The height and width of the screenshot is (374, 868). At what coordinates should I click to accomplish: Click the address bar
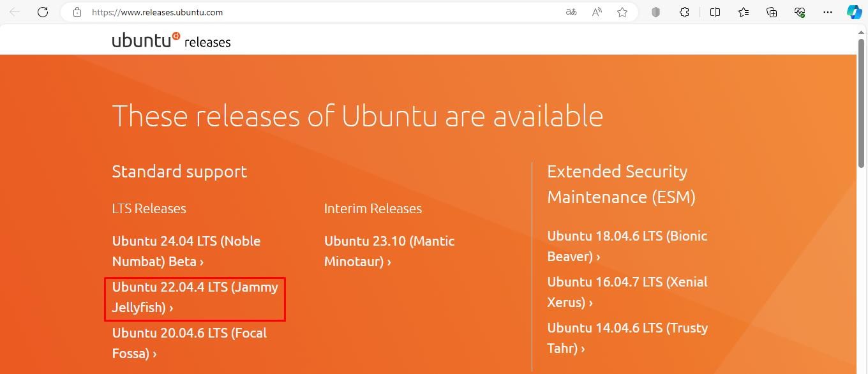319,12
